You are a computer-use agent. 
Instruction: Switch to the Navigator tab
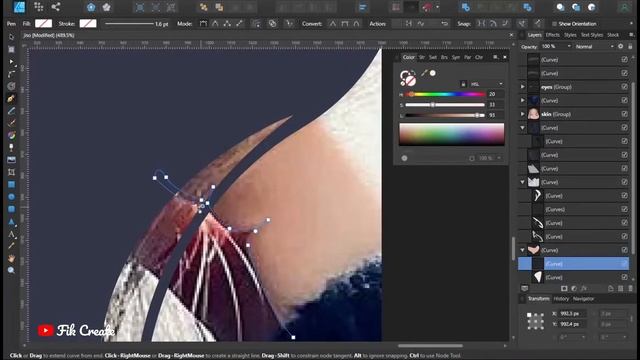click(583, 299)
